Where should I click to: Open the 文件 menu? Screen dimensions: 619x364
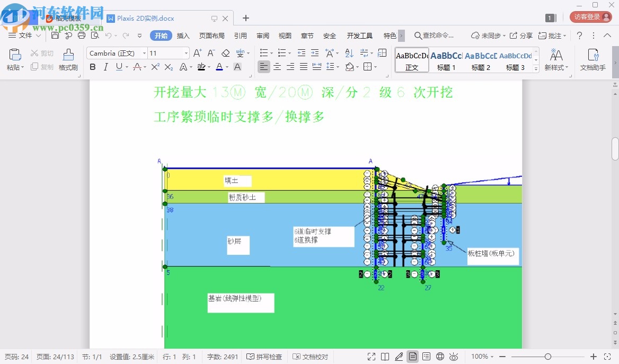tap(25, 35)
